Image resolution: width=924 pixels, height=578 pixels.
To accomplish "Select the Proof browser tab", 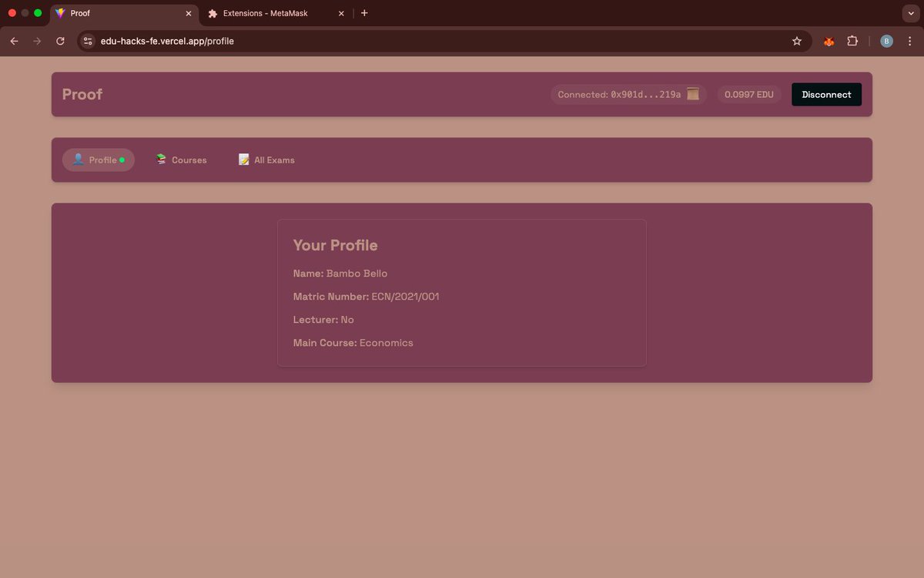I will [123, 13].
